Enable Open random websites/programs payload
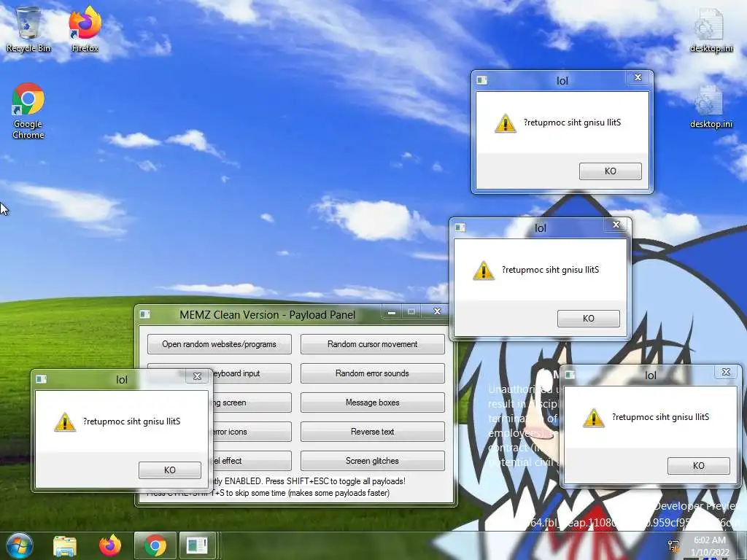This screenshot has height=560, width=747. 219,344
